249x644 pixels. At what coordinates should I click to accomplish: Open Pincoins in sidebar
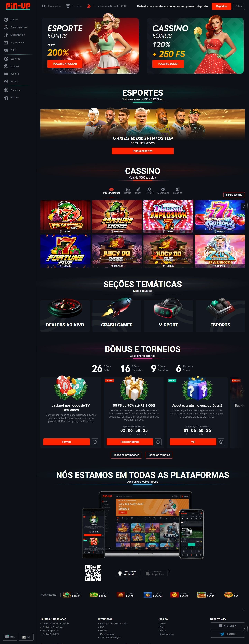(15, 90)
